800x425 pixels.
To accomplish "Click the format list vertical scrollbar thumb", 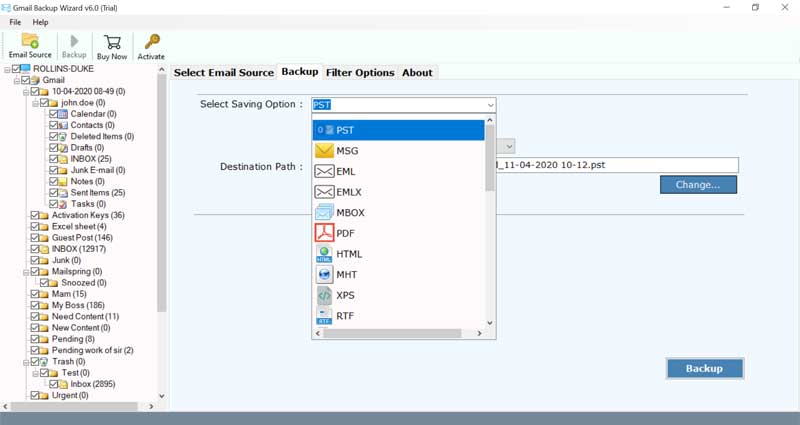I will (490, 158).
